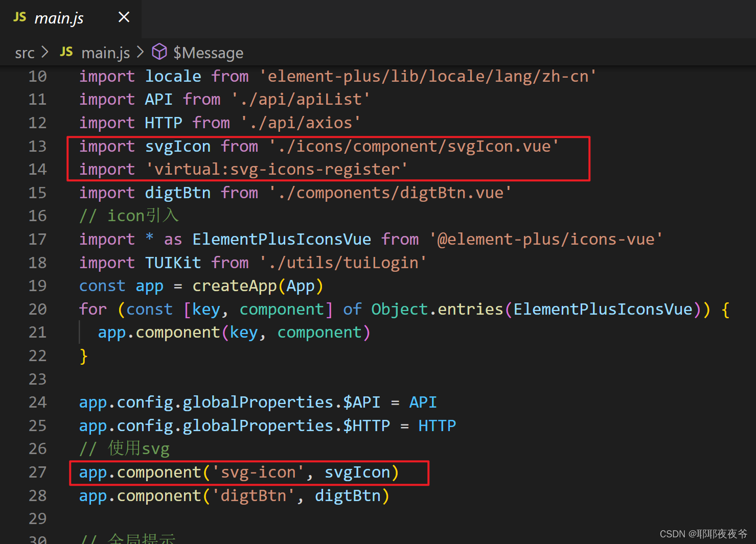Click './api/axios' string on line 12
Image resolution: width=756 pixels, height=544 pixels.
[301, 123]
